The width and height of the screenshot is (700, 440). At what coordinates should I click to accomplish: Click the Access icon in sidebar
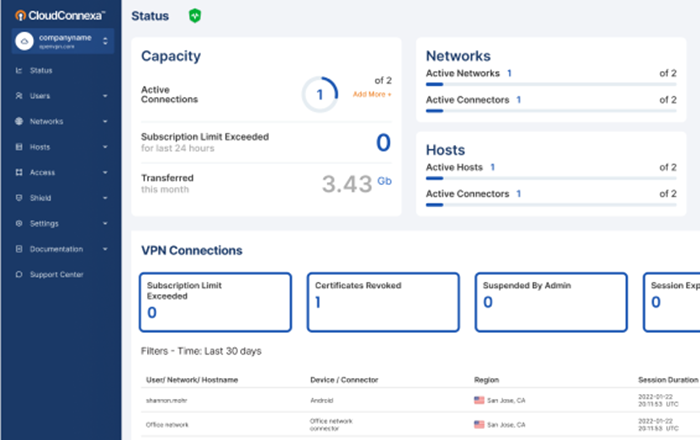(x=19, y=172)
